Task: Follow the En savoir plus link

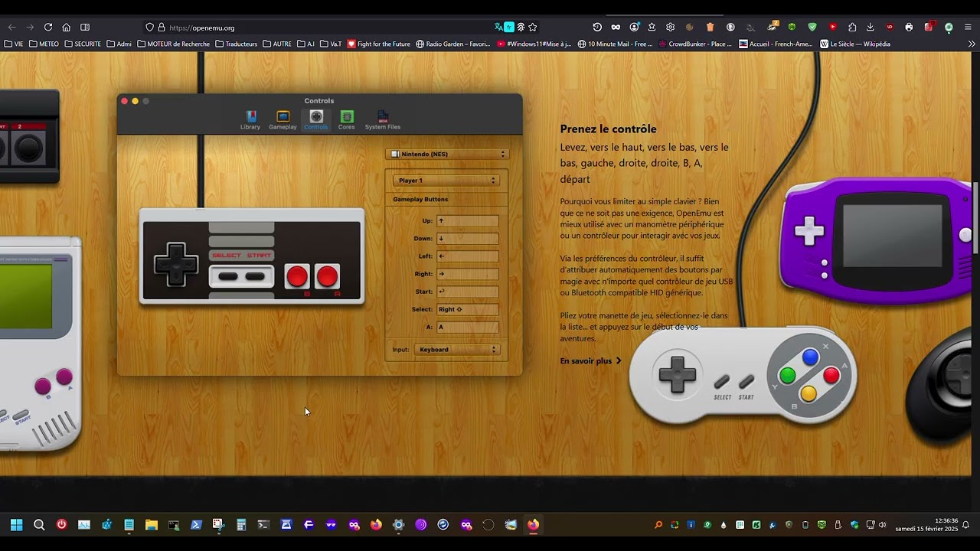Action: (x=590, y=361)
